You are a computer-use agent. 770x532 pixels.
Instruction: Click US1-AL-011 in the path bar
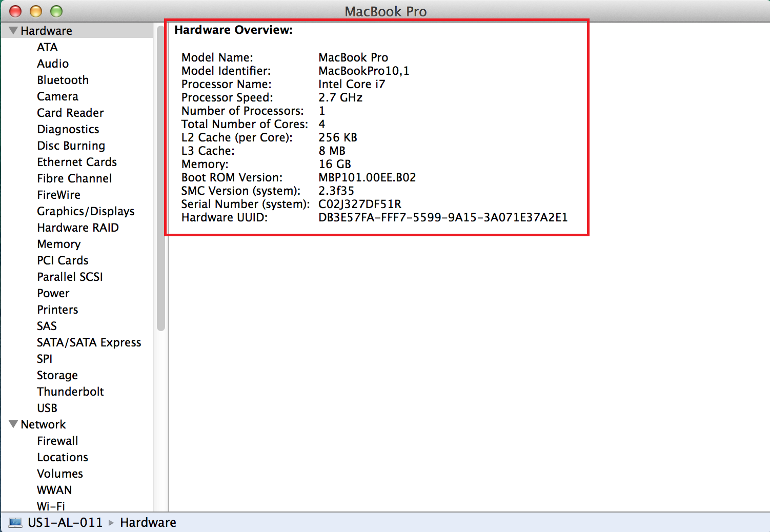[x=65, y=522]
